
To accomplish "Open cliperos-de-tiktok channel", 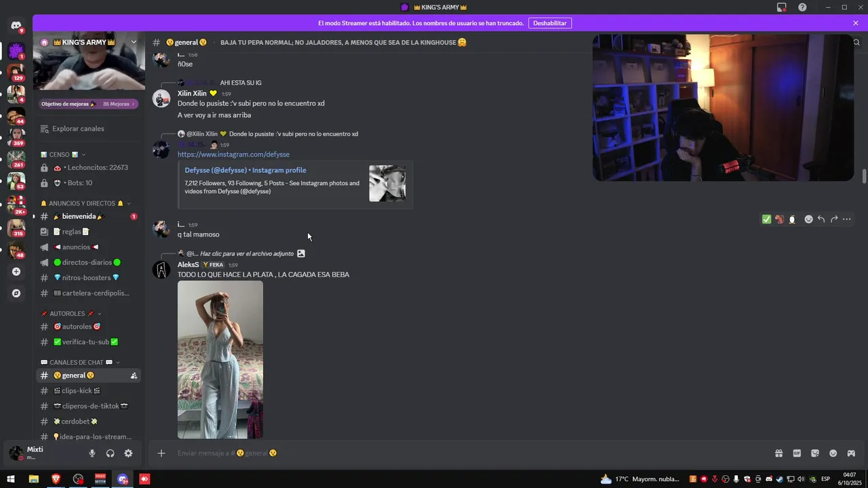I will pyautogui.click(x=88, y=406).
